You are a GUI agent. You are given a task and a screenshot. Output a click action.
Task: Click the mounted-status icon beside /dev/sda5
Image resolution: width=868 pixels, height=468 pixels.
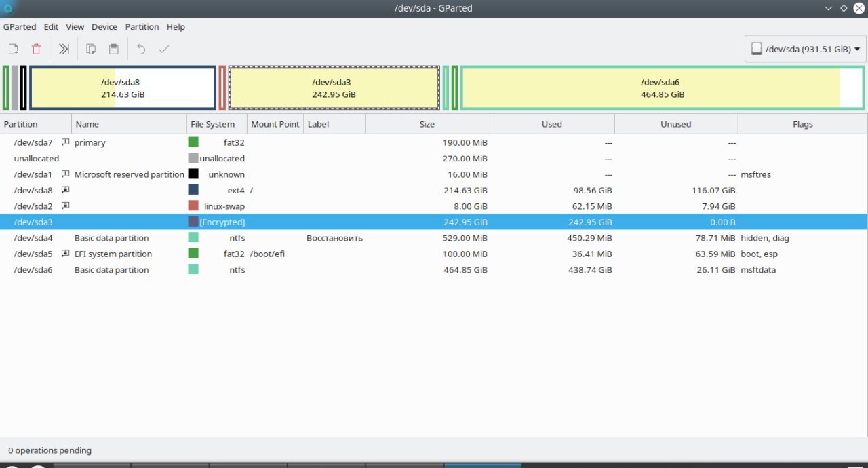point(66,254)
